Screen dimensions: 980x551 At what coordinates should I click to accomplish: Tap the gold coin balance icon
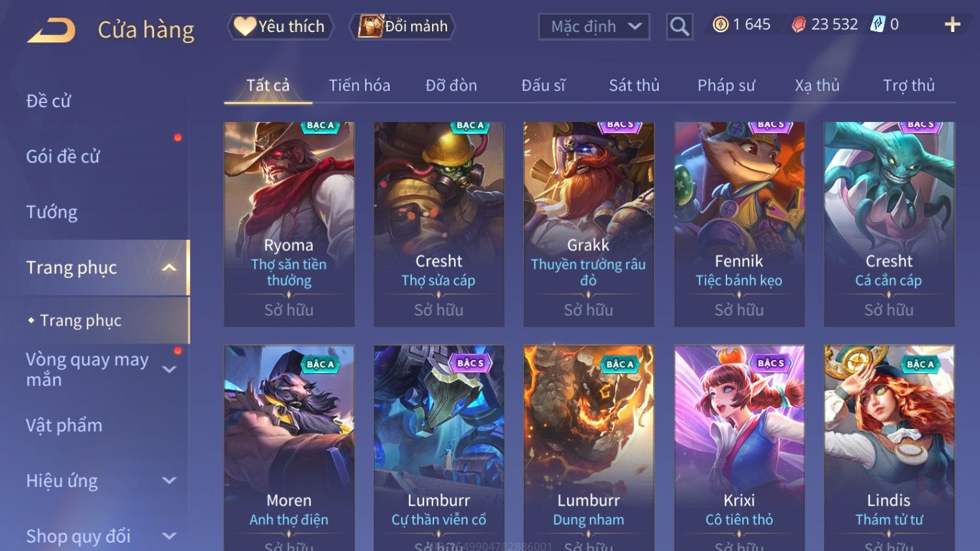click(x=721, y=25)
